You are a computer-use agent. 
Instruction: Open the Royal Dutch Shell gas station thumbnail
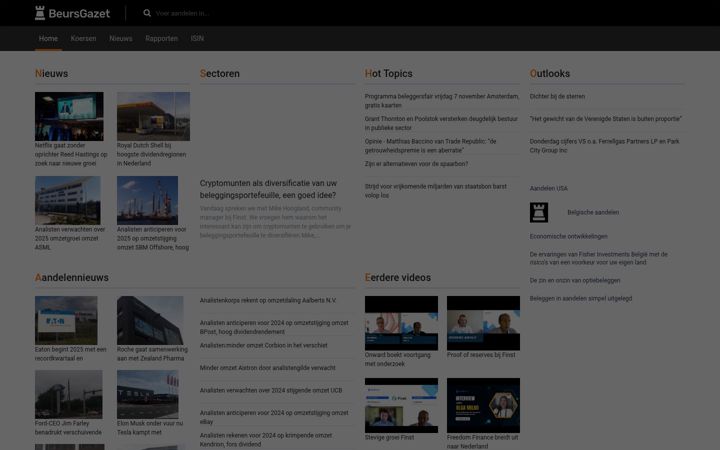coord(153,116)
